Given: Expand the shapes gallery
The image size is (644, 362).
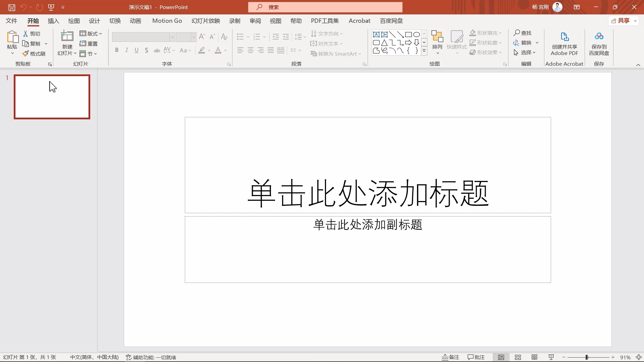Looking at the screenshot, I should coord(424,51).
